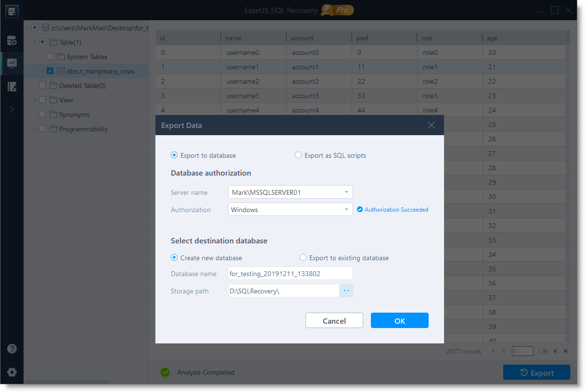Click the Storage path input field

pyautogui.click(x=284, y=291)
